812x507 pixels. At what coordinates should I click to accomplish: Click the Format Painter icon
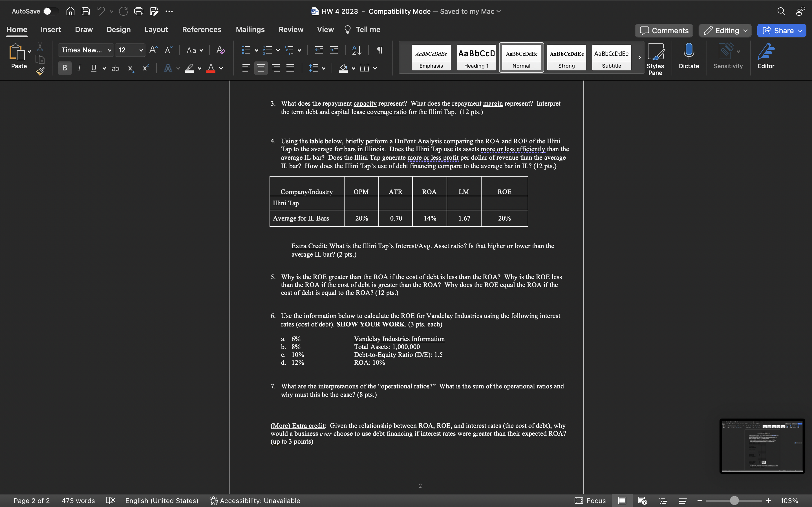pyautogui.click(x=39, y=71)
